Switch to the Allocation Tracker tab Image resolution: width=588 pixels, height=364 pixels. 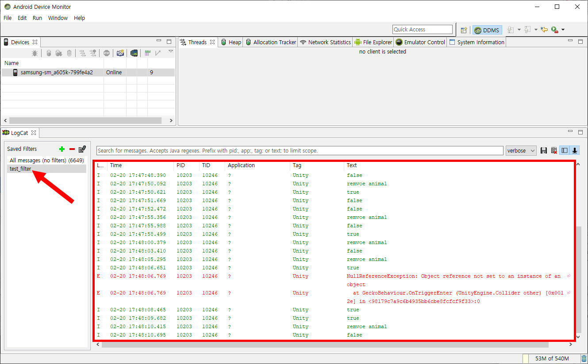(x=271, y=42)
